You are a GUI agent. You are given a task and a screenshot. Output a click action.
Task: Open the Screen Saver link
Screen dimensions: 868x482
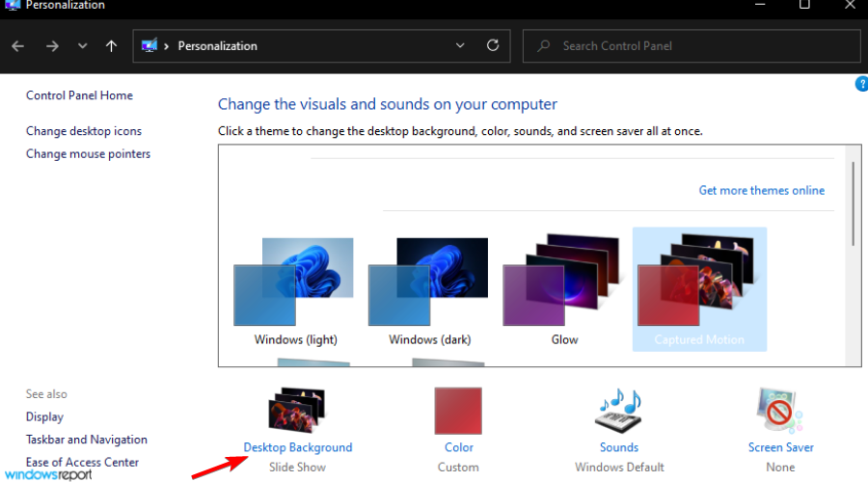tap(780, 447)
